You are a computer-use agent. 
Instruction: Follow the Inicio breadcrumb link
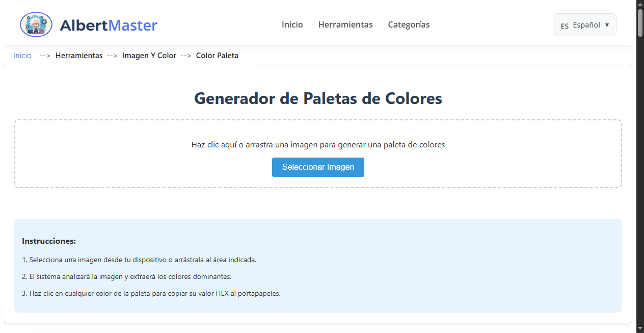point(22,55)
